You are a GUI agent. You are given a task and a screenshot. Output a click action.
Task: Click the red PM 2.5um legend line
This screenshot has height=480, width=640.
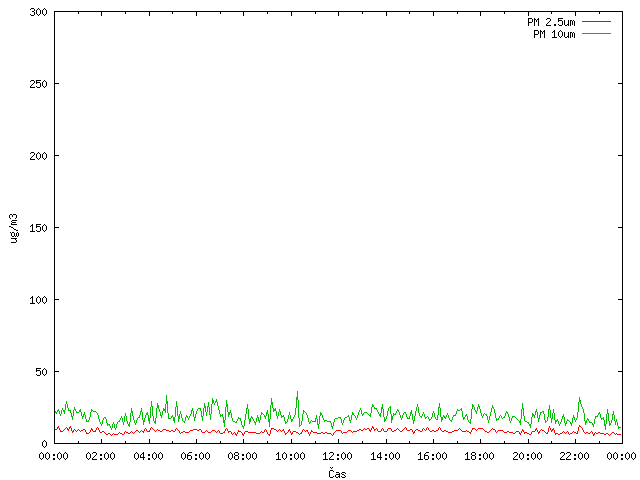click(596, 22)
